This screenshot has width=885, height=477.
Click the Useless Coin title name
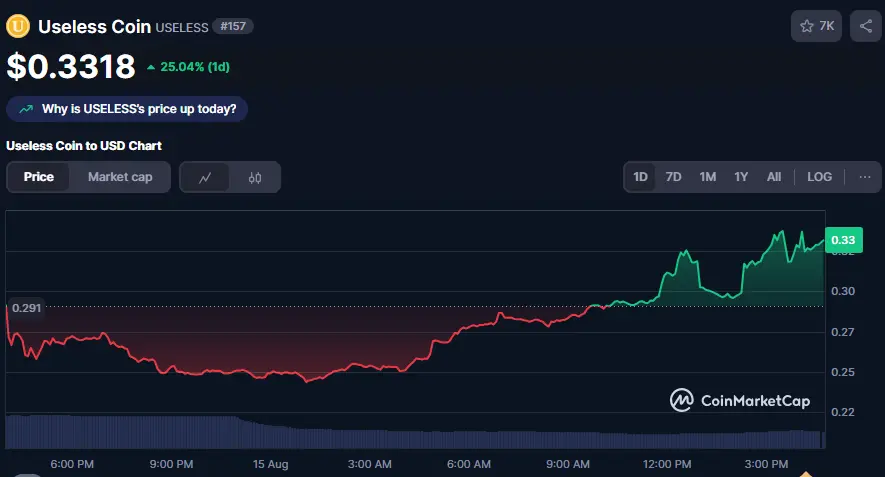pos(94,27)
